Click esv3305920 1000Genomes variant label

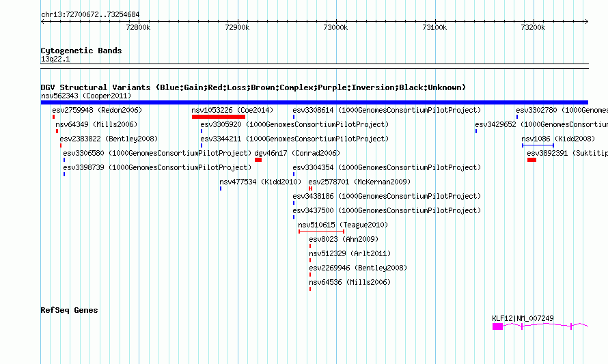pos(294,124)
